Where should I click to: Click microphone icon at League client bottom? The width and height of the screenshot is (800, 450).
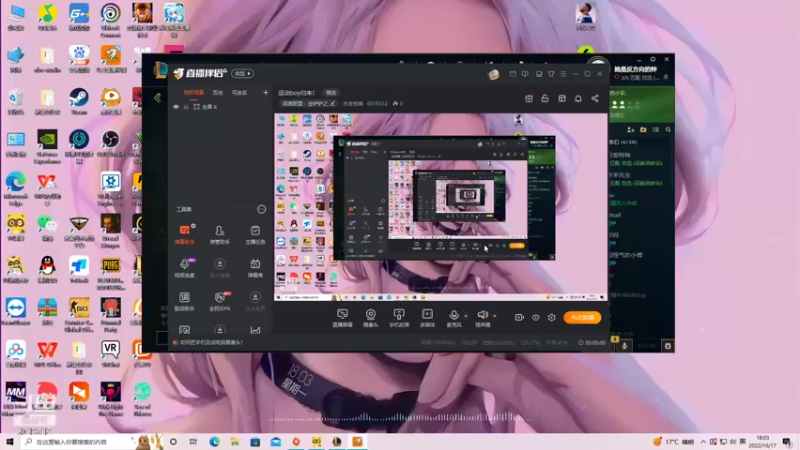(624, 346)
